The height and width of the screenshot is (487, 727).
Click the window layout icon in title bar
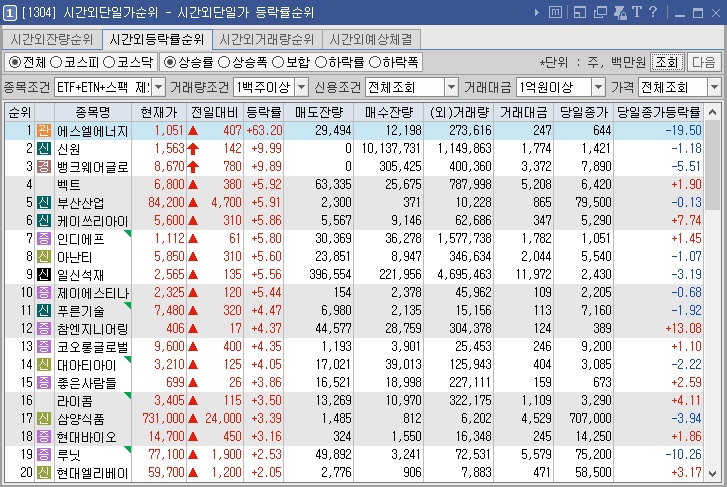pyautogui.click(x=580, y=12)
